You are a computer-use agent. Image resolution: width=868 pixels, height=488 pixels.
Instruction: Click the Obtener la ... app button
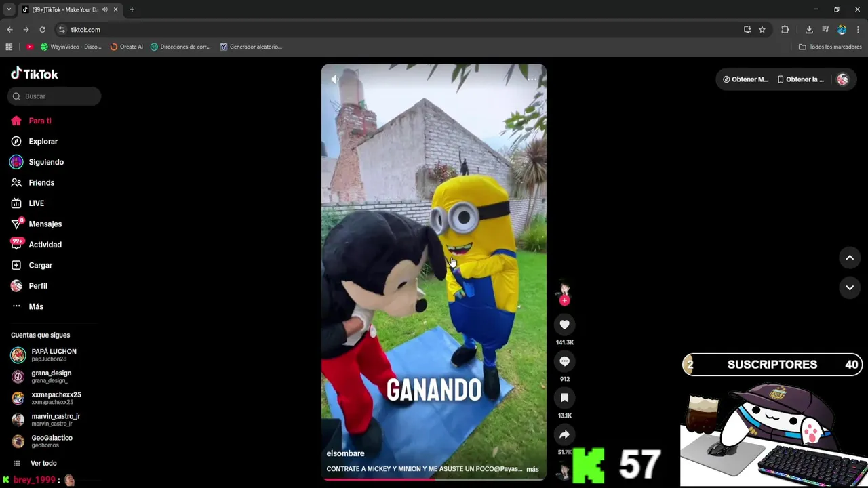[800, 79]
